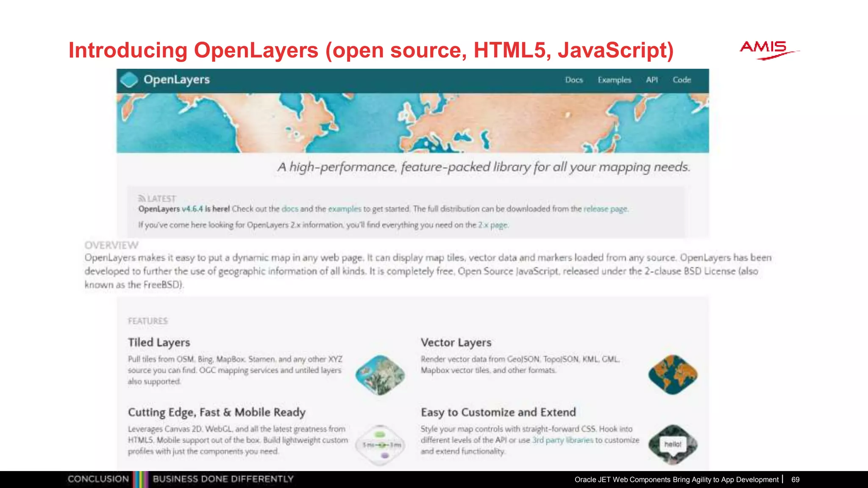The width and height of the screenshot is (868, 488).
Task: Open the Docs navigation item
Action: coord(574,80)
